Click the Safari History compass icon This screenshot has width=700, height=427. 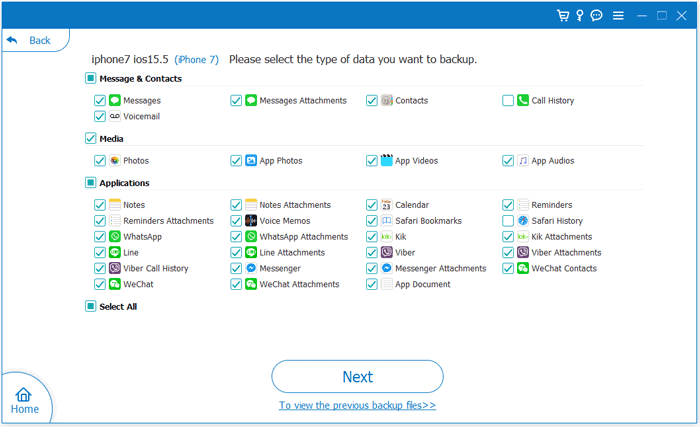pyautogui.click(x=523, y=221)
